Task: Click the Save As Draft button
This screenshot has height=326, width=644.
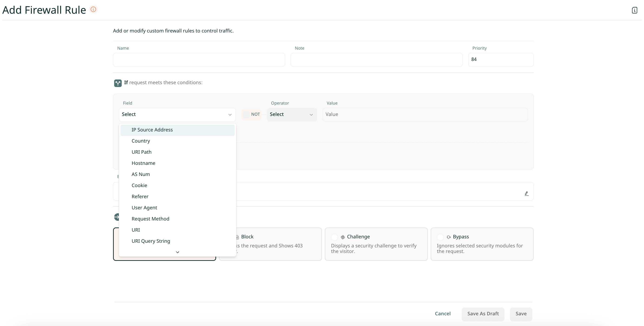Action: click(x=483, y=314)
